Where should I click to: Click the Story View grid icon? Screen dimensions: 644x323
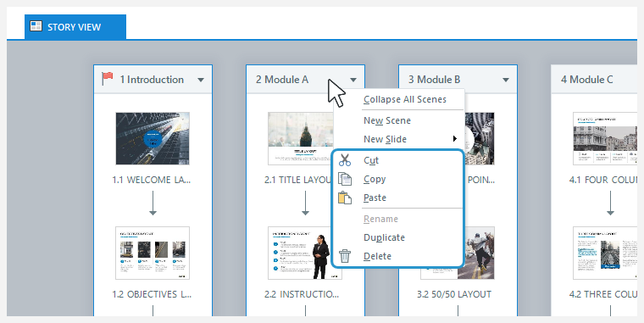(x=36, y=26)
